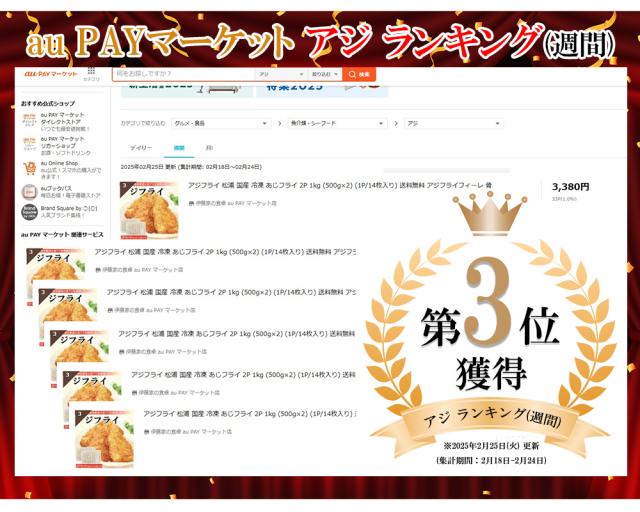Click the 3,380円 price text
Viewport: 640px width, 512px height.
tap(570, 187)
